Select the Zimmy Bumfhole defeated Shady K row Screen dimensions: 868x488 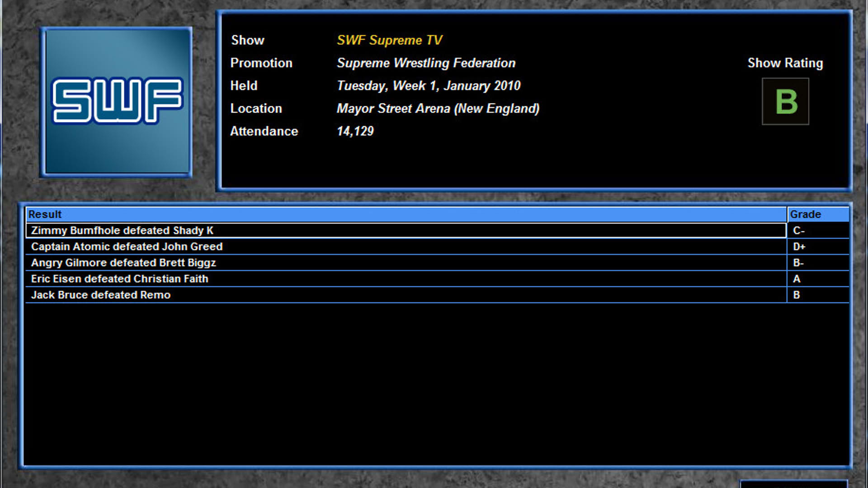click(406, 230)
